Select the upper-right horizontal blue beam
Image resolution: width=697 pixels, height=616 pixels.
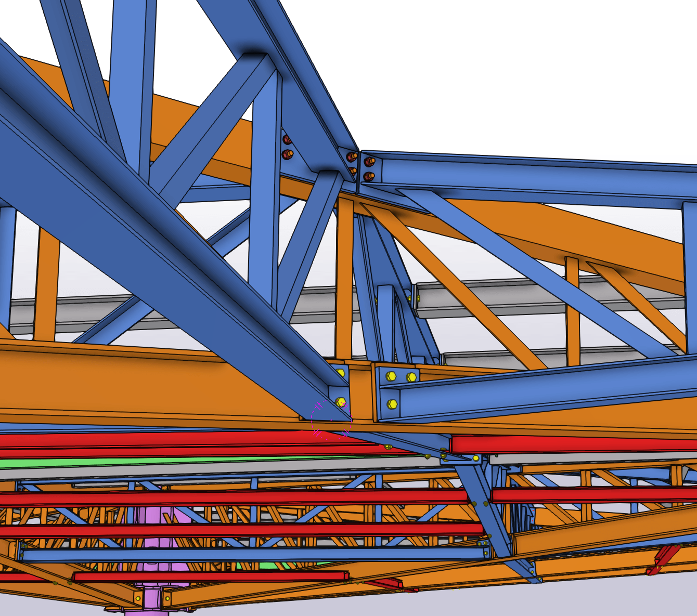click(x=520, y=177)
